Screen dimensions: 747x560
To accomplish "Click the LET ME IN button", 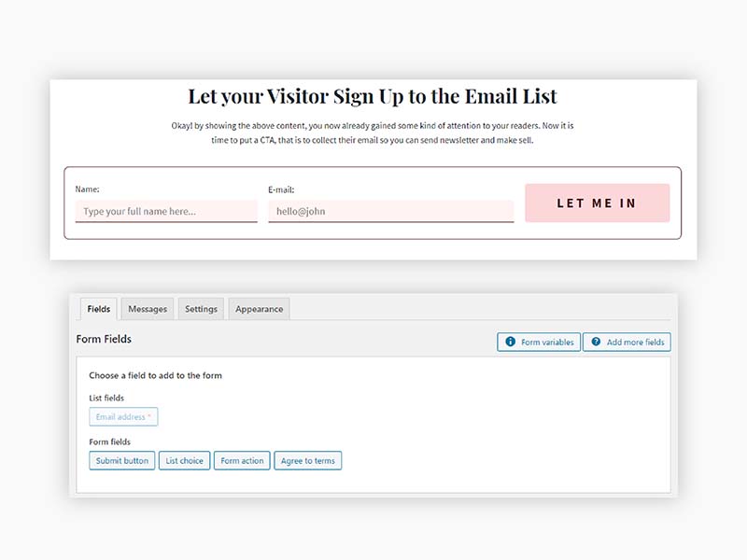I will [598, 203].
